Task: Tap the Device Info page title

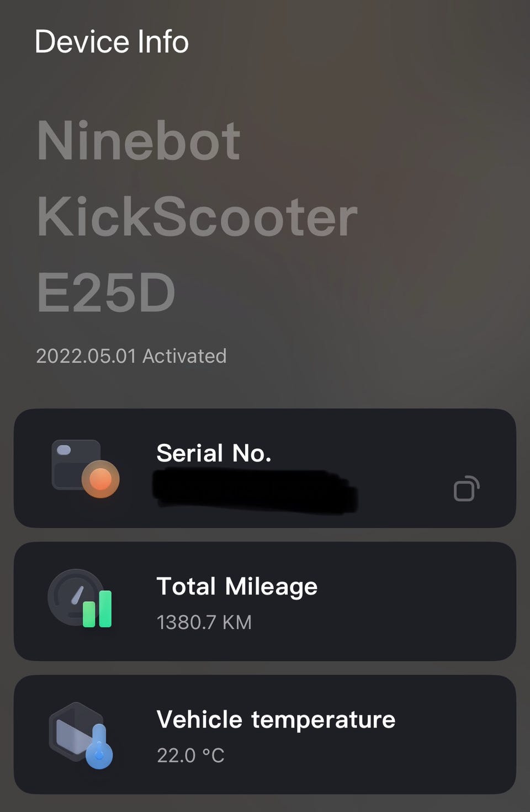Action: coord(112,42)
